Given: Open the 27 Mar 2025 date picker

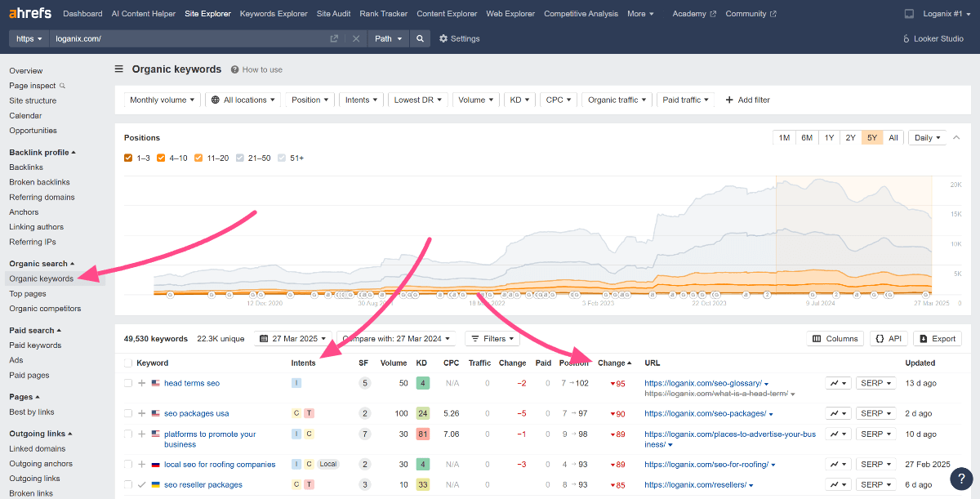Looking at the screenshot, I should [294, 338].
